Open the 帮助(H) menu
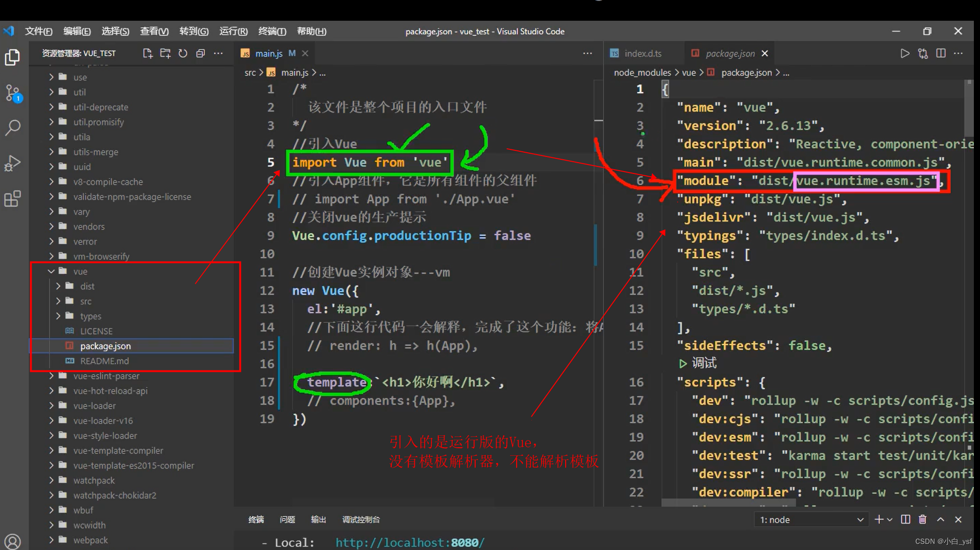The image size is (980, 550). (x=312, y=31)
